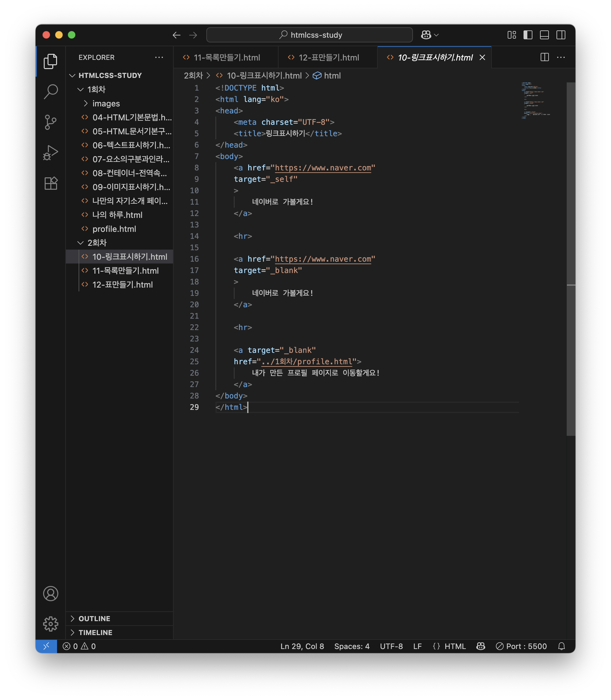The width and height of the screenshot is (611, 700).
Task: Toggle the secondary side bar
Action: coord(561,35)
